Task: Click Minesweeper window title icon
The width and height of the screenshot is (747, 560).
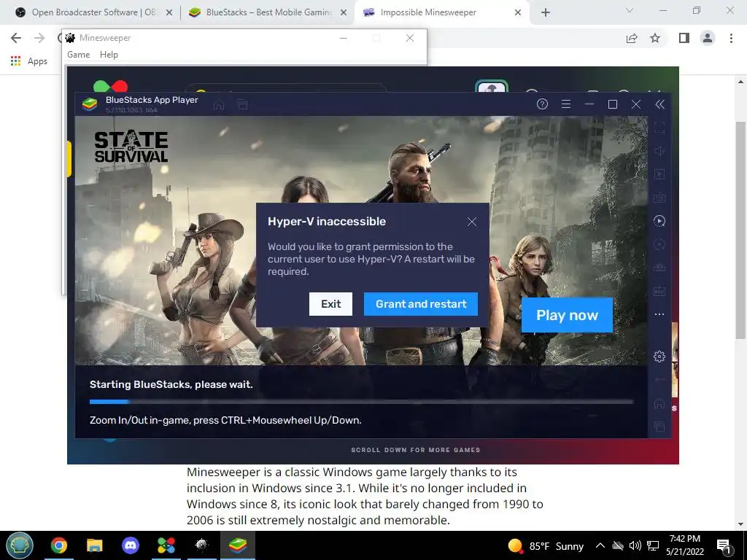Action: tap(71, 38)
